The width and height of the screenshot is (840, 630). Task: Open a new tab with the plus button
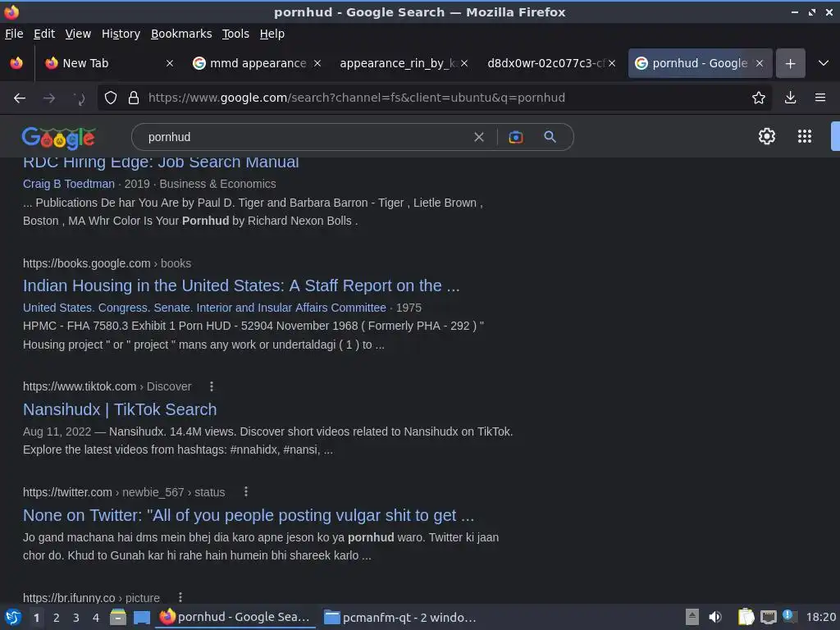[791, 64]
